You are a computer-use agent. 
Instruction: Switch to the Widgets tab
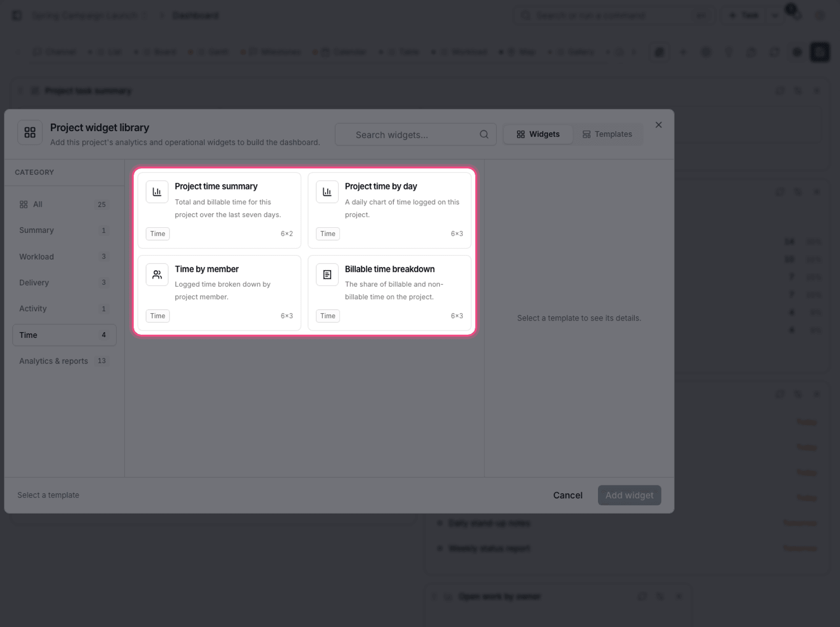[538, 134]
